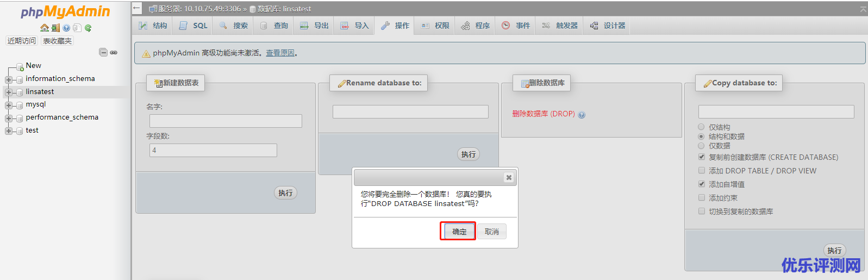Open the 导出 tab
This screenshot has height=280, width=868.
(314, 26)
